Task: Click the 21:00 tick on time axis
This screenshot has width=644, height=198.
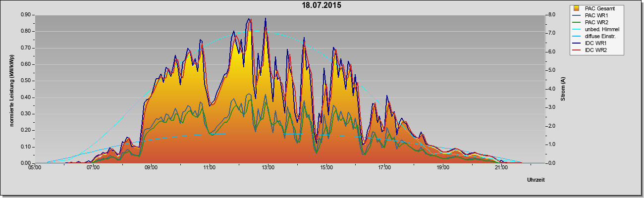Action: pyautogui.click(x=501, y=168)
